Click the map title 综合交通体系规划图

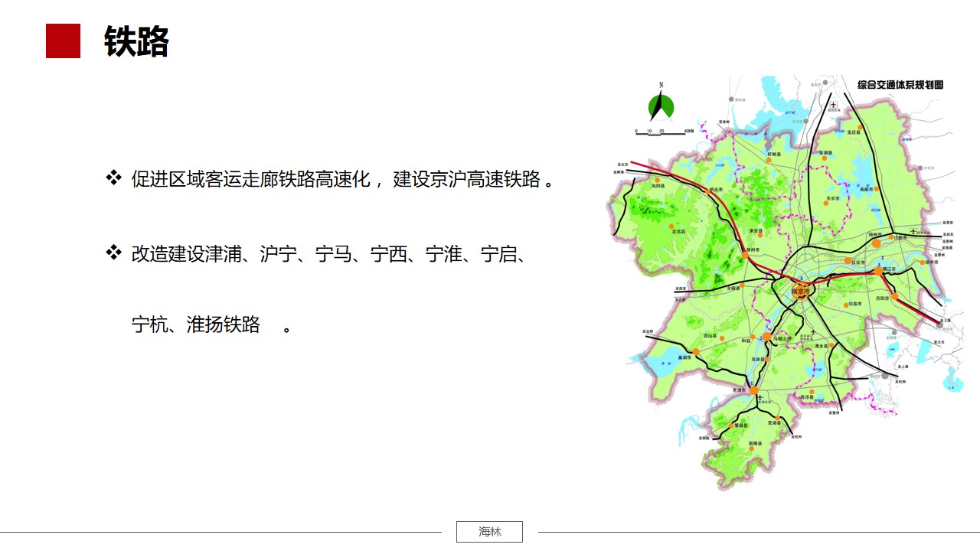pyautogui.click(x=900, y=85)
